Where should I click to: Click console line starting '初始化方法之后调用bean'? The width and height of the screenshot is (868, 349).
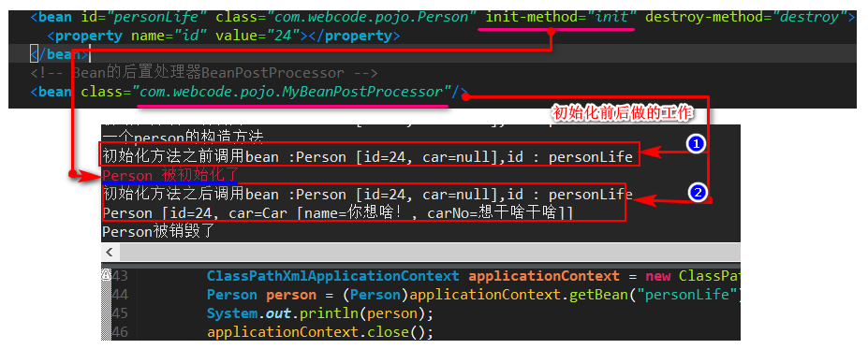[x=368, y=194]
